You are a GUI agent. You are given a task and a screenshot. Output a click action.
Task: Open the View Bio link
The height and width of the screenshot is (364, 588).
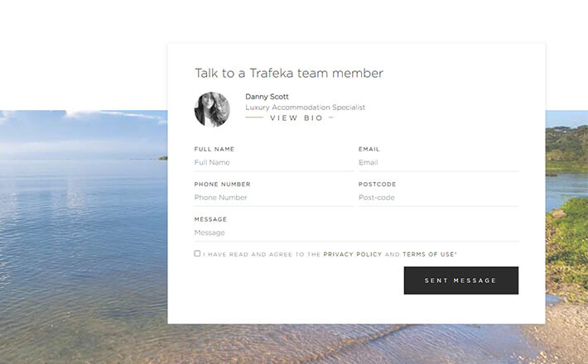pos(296,118)
